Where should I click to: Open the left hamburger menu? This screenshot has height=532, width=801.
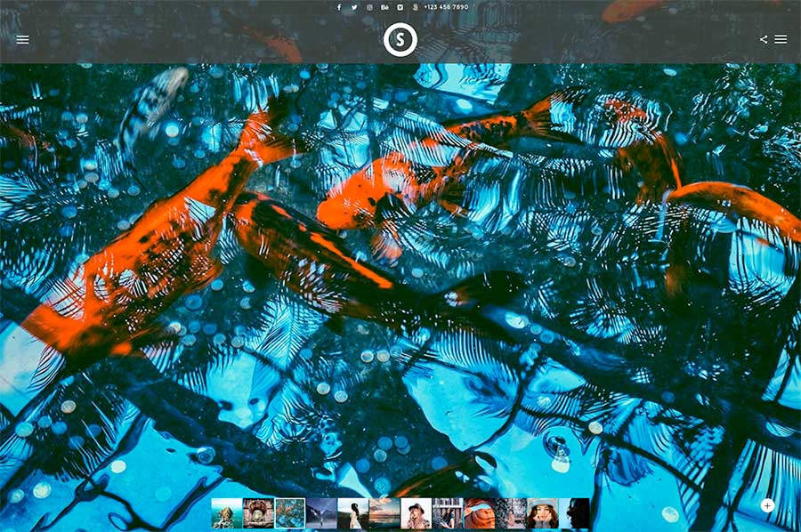(22, 39)
